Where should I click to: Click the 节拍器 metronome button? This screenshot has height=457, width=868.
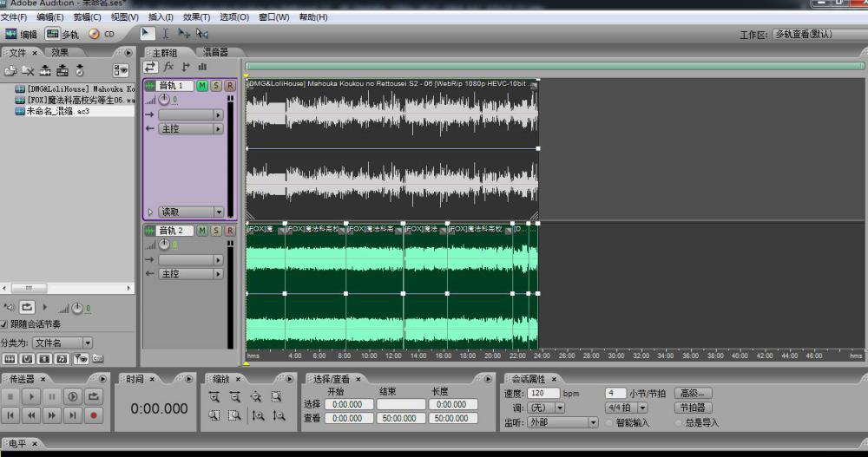(x=693, y=408)
